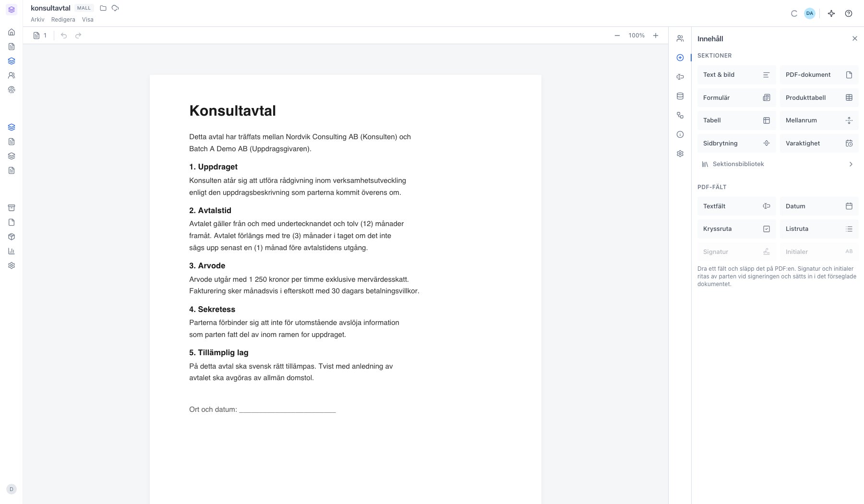Image resolution: width=864 pixels, height=504 pixels.
Task: Click the Konsultavtal document heading
Action: click(x=232, y=111)
